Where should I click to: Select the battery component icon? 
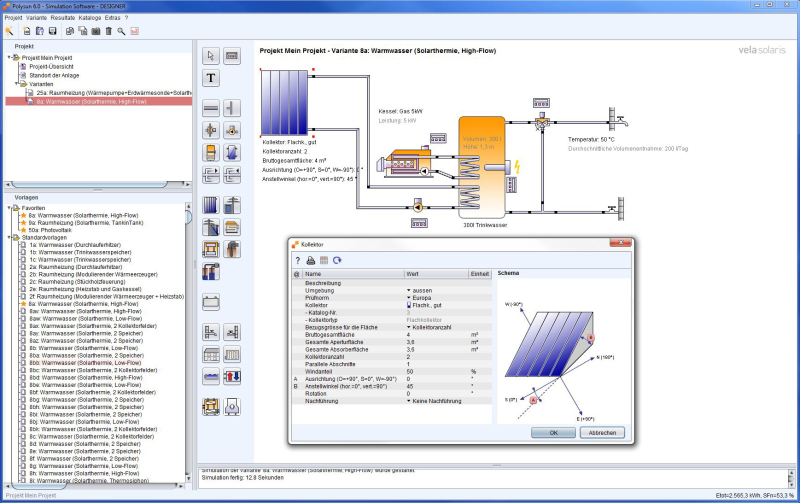[211, 302]
